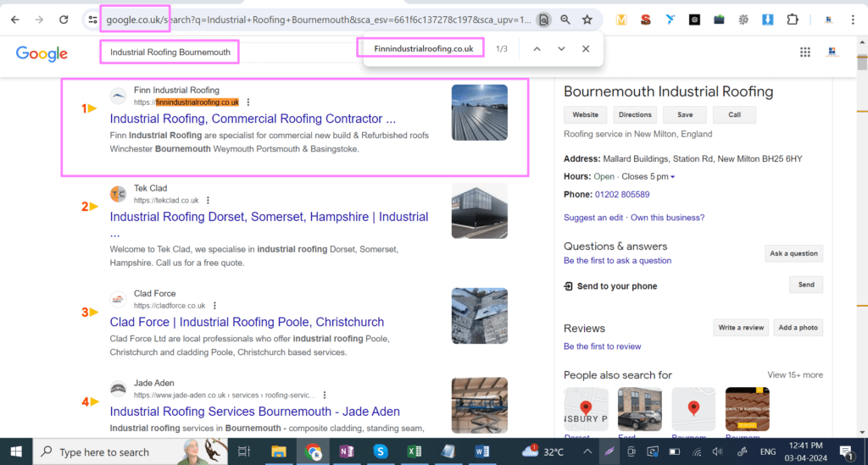868x465 pixels.
Task: Click the find-in-page text field
Action: [424, 48]
